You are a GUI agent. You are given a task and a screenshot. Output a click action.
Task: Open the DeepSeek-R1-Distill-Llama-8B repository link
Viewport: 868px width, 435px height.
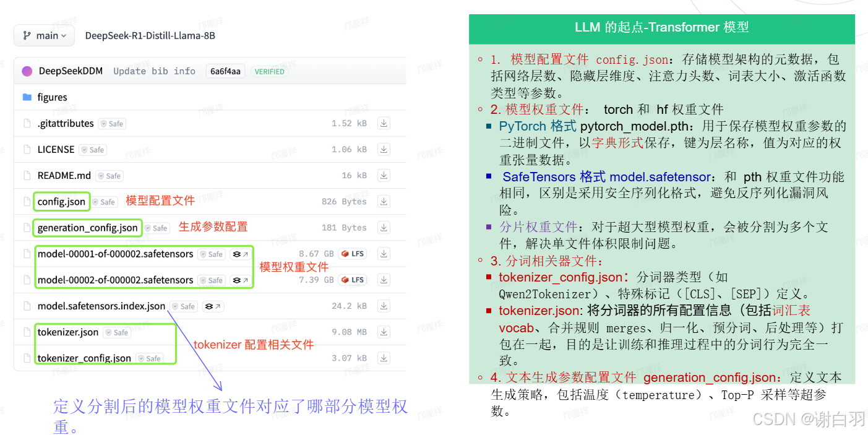coord(150,36)
